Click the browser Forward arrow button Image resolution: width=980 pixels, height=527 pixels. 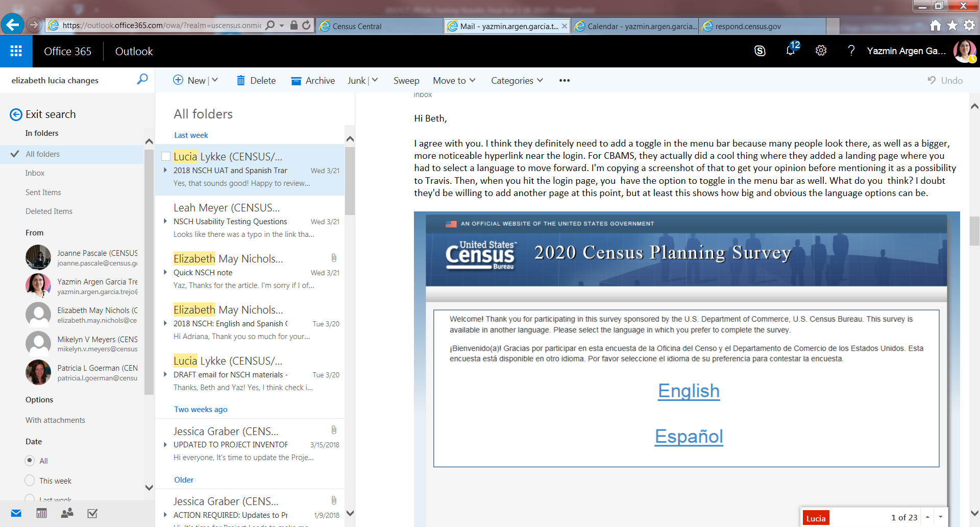pos(34,25)
